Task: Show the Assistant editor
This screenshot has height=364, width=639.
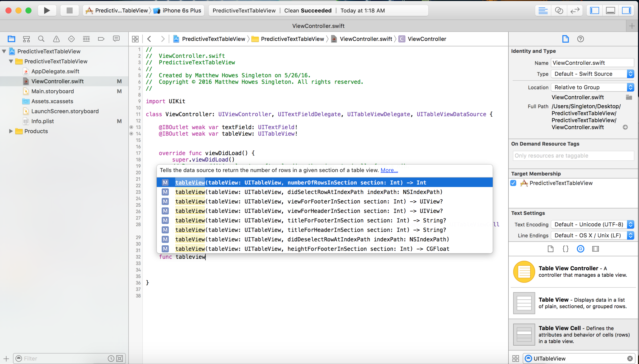Action: pos(559,10)
